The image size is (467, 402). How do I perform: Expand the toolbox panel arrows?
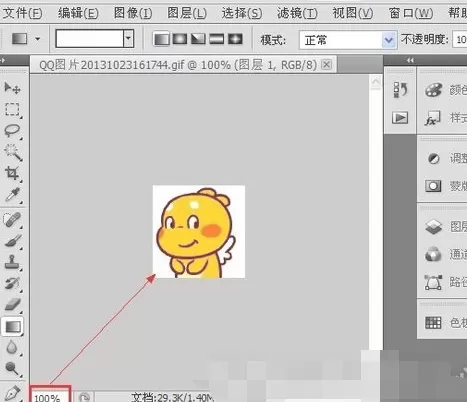tap(3, 60)
